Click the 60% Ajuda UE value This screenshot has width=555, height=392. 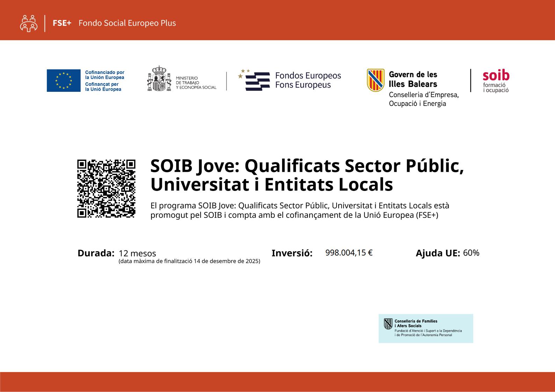[471, 253]
